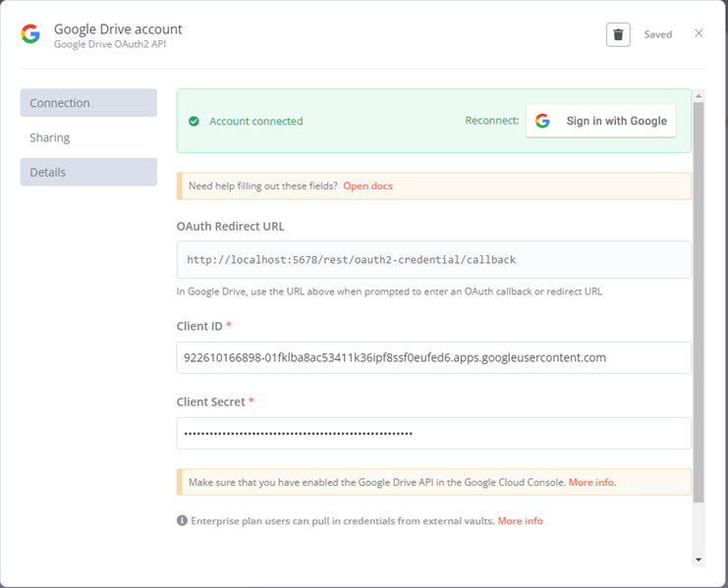Click the vertical scrollbar thumb
This screenshot has height=588, width=728.
click(x=699, y=302)
